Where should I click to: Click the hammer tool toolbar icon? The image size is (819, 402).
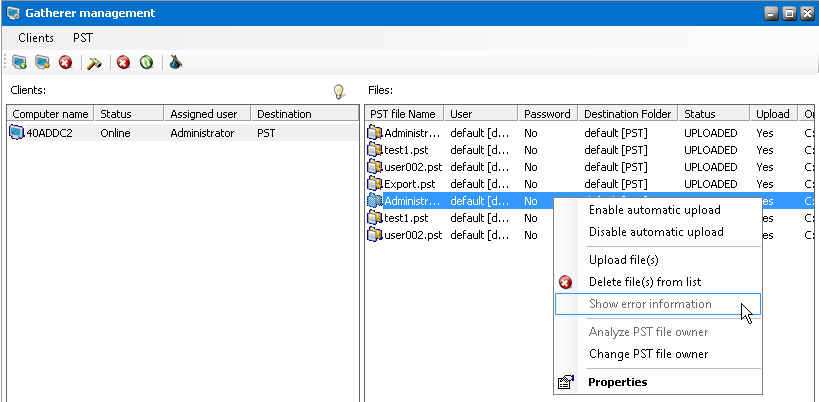click(x=95, y=62)
